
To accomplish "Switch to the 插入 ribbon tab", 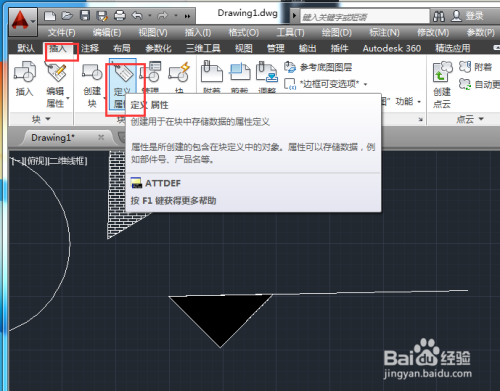I will (58, 48).
